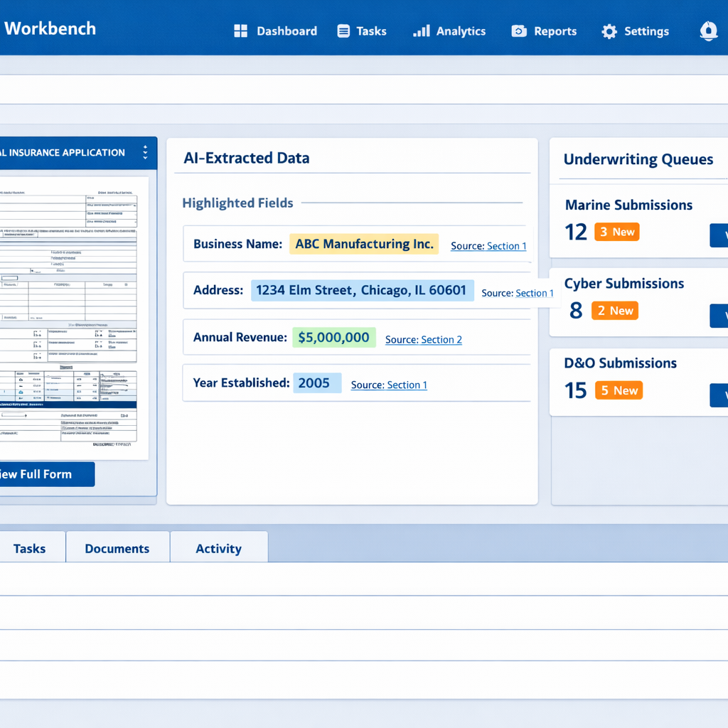
Task: Switch to the Documents tab
Action: (x=117, y=548)
